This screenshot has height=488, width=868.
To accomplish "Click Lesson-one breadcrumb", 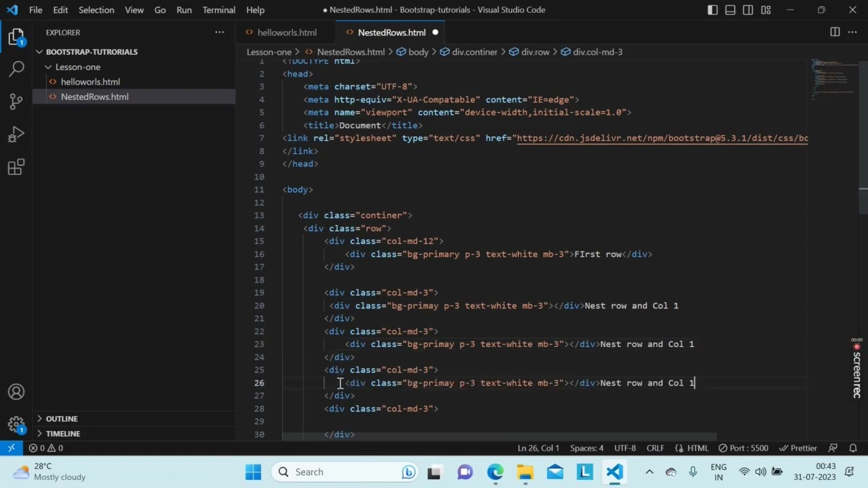I will [x=269, y=52].
